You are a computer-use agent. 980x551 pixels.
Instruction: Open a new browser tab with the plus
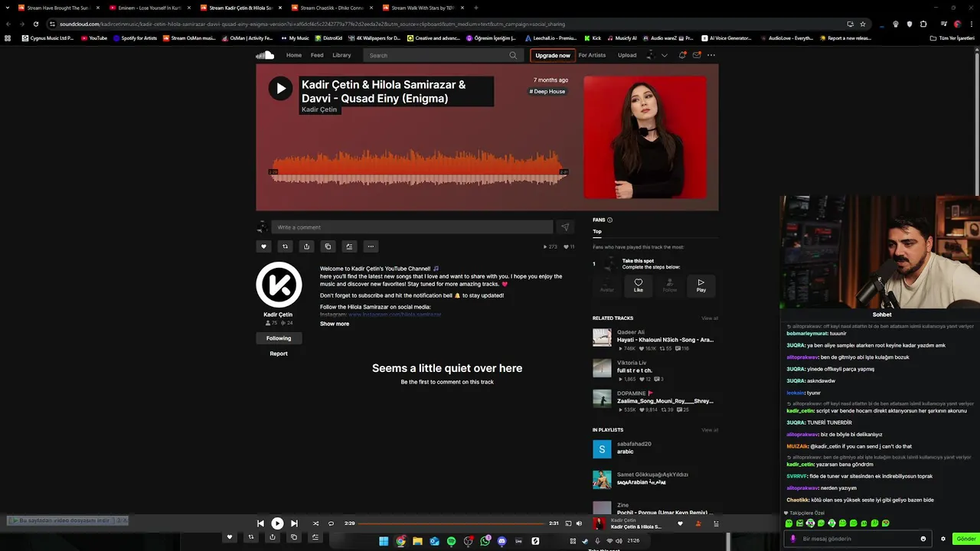click(x=475, y=8)
